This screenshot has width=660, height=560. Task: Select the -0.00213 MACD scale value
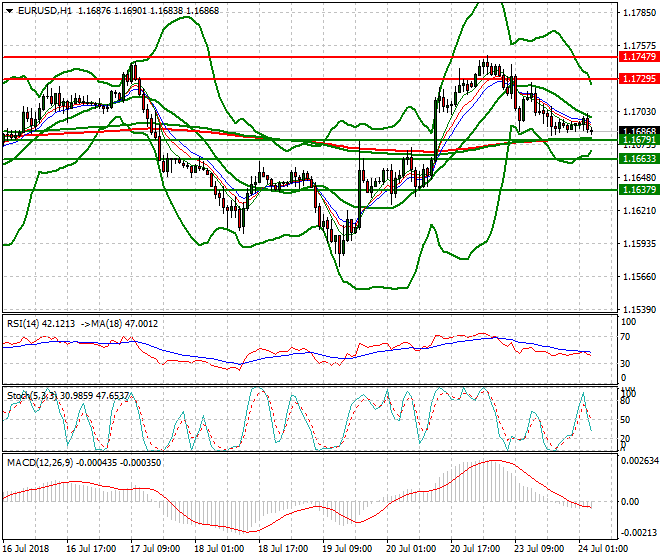[639, 533]
